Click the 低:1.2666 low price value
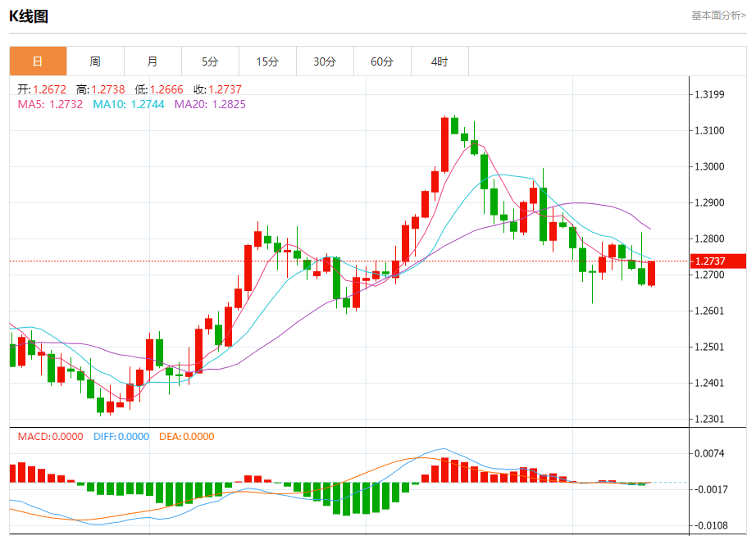The width and height of the screenshot is (756, 536). (x=159, y=89)
